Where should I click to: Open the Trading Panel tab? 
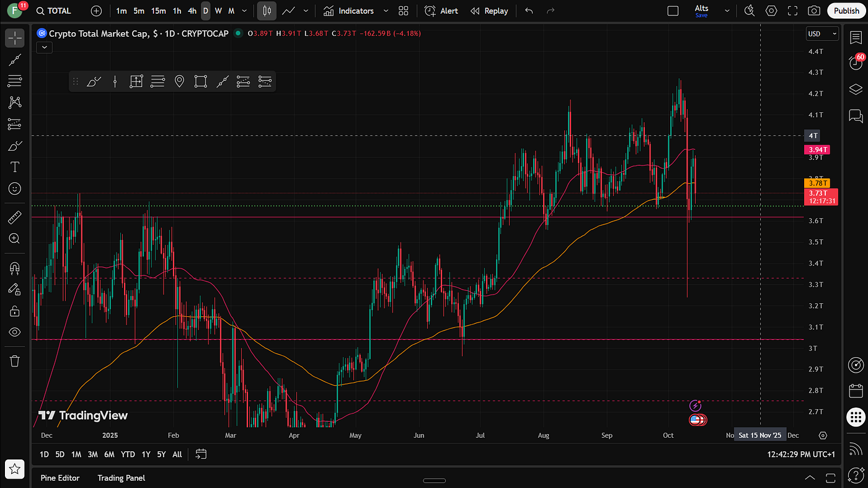122,478
